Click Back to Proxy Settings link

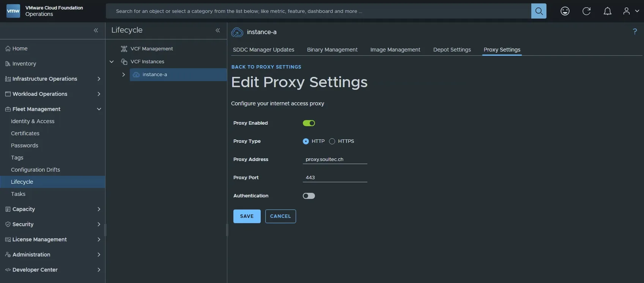point(266,67)
